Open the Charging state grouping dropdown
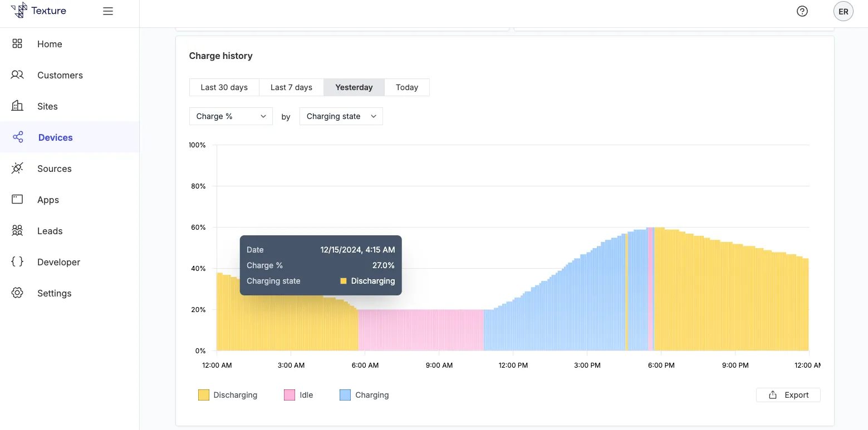 [x=341, y=116]
